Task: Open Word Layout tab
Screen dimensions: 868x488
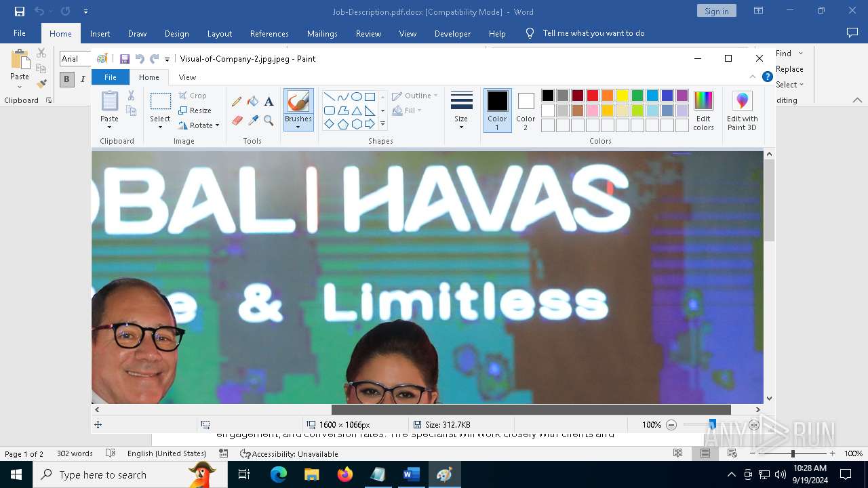Action: coord(219,33)
